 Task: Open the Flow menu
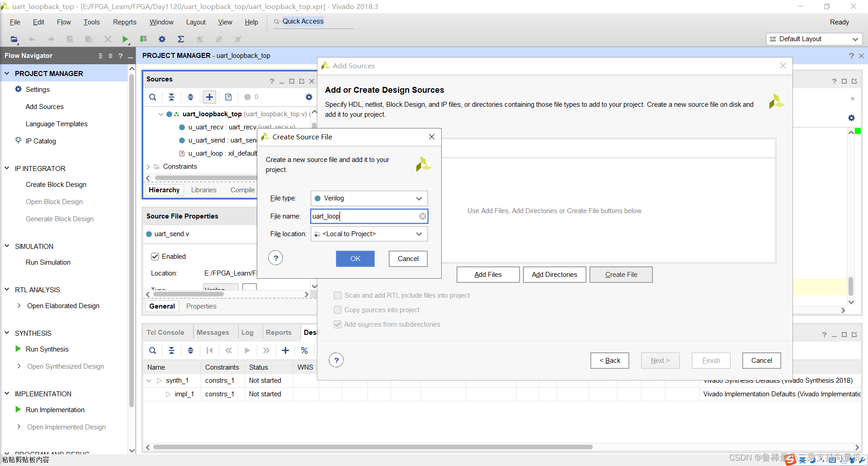pyautogui.click(x=64, y=22)
